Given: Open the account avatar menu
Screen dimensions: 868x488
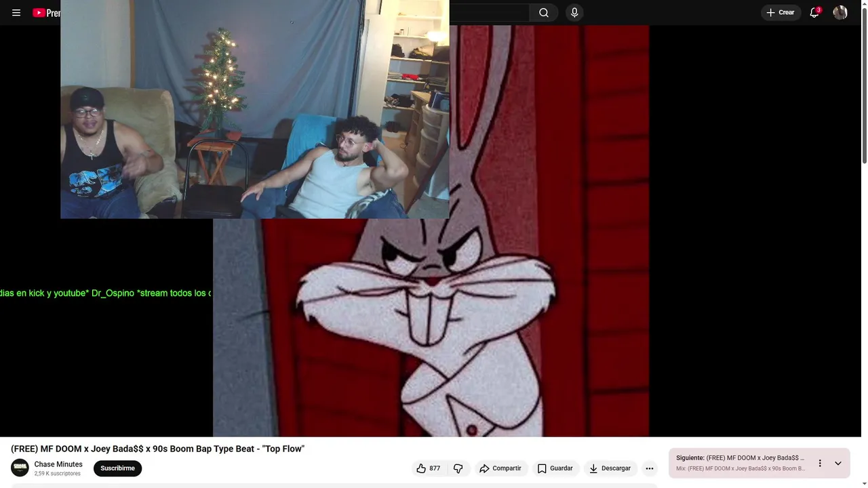Looking at the screenshot, I should 840,13.
